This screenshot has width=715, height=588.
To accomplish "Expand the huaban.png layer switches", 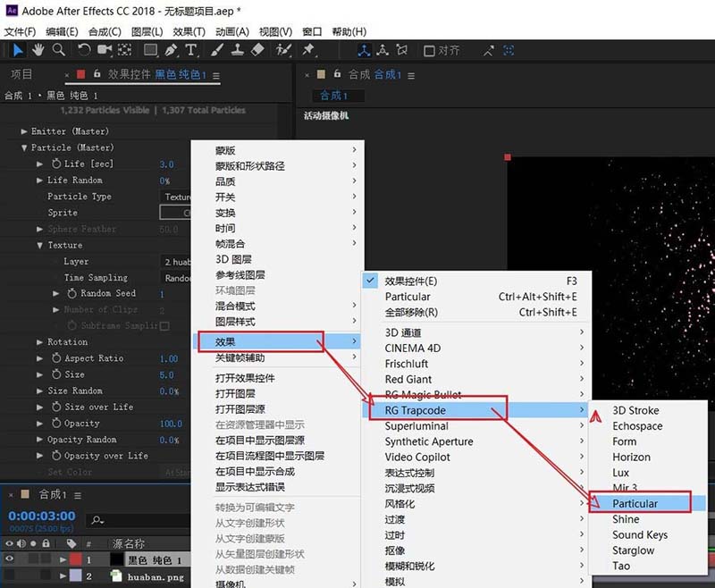I will [63, 575].
